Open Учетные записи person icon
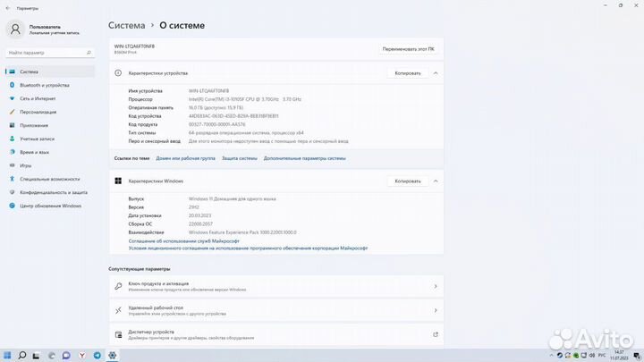 (12, 139)
